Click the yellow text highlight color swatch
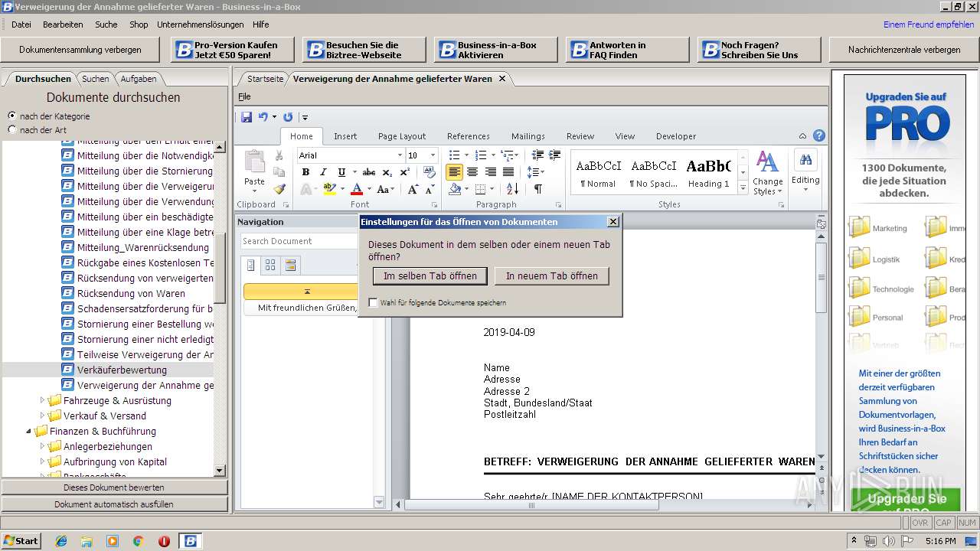Viewport: 980px width, 551px height. point(329,189)
